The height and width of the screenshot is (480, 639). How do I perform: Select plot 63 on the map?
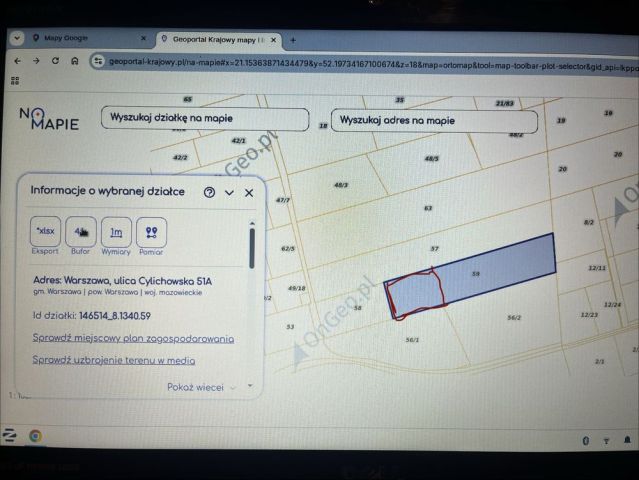(x=428, y=208)
